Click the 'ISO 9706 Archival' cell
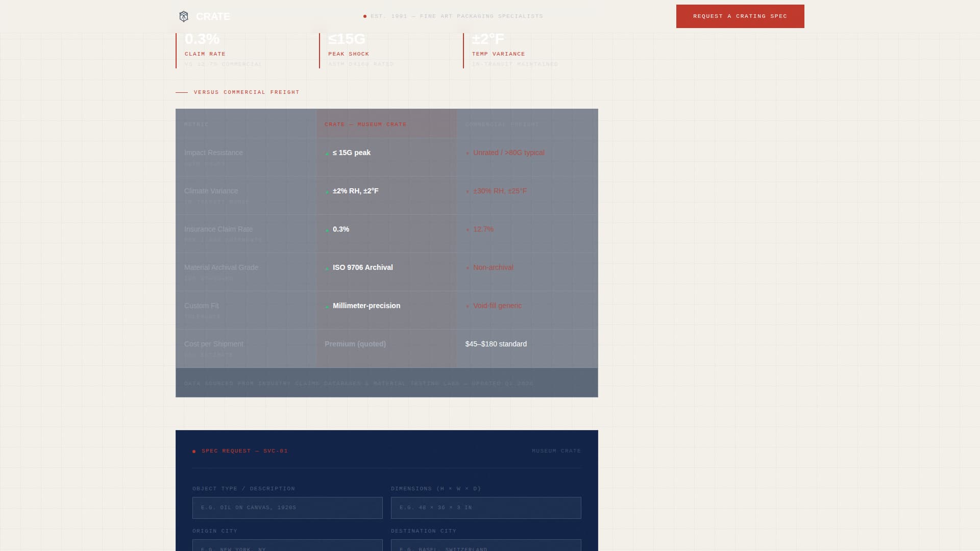Screen dimensions: 980x551 click(x=363, y=267)
